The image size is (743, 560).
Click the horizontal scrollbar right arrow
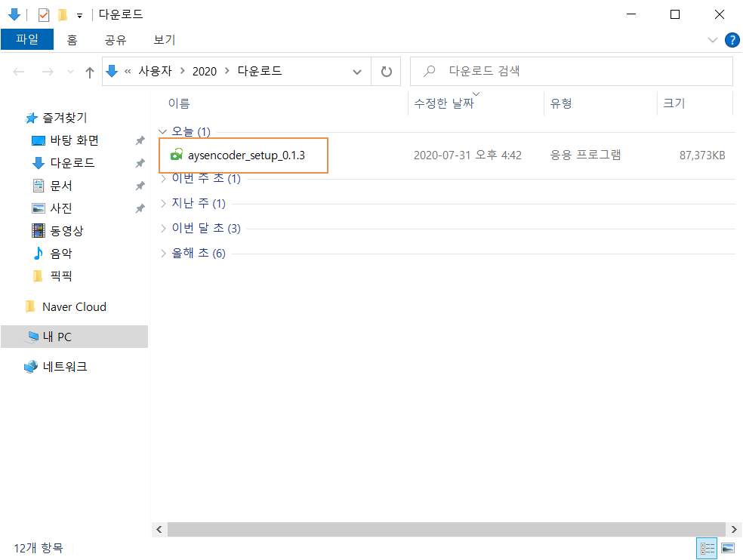pyautogui.click(x=734, y=530)
